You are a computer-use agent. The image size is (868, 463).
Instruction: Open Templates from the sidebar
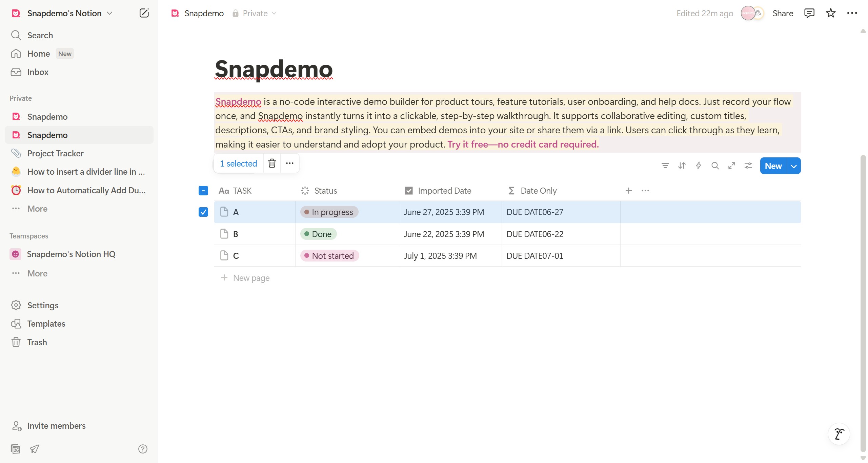[79, 324]
